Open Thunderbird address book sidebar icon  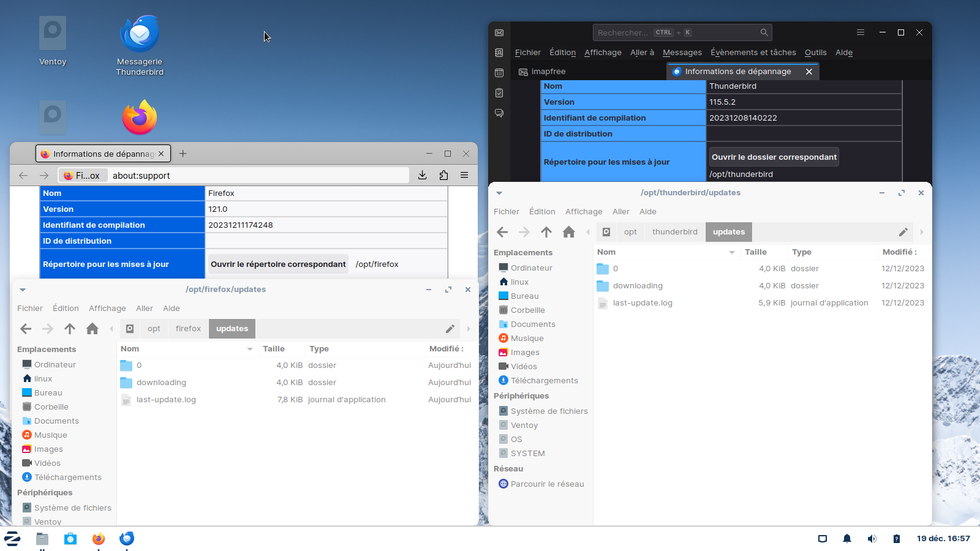pos(499,53)
